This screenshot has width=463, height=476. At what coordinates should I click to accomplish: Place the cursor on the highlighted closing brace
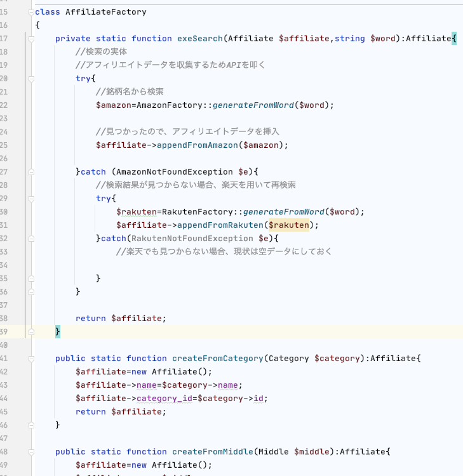pos(58,332)
